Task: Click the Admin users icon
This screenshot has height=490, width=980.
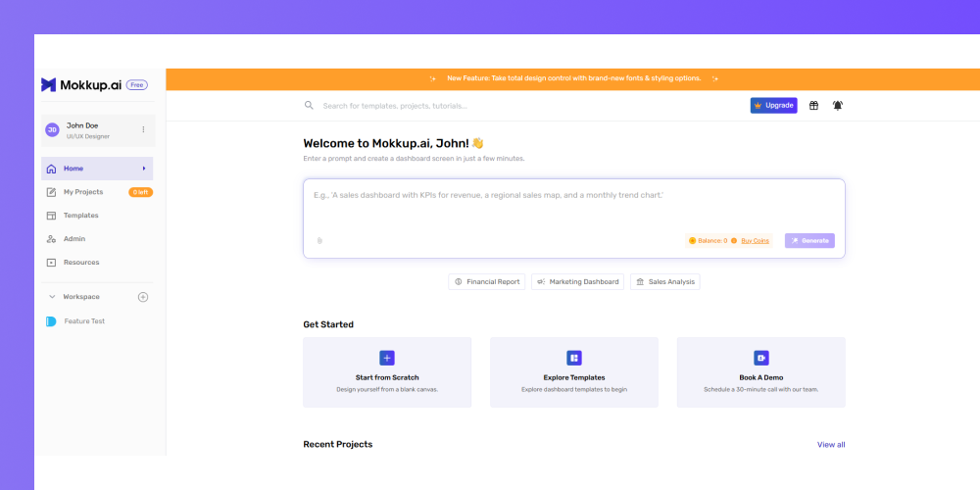Action: [x=51, y=239]
